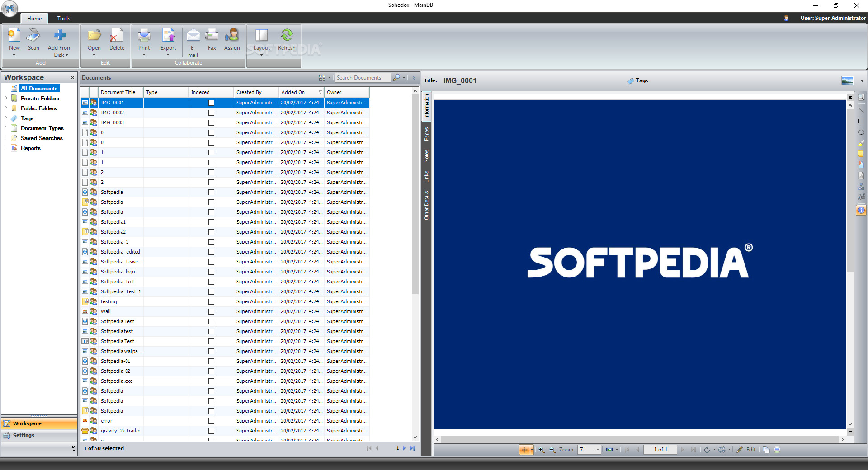Start a Scan from the ribbon
This screenshot has width=868, height=470.
pos(33,35)
